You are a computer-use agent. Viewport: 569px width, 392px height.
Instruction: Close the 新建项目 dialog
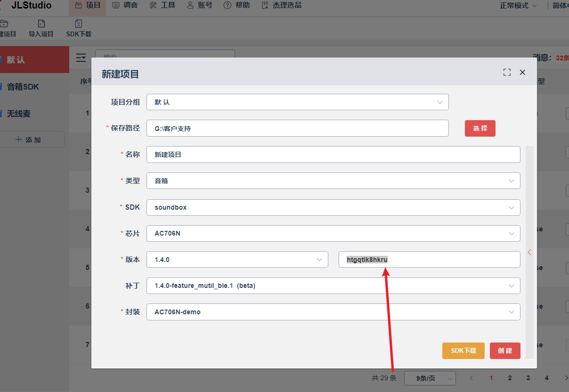click(522, 72)
